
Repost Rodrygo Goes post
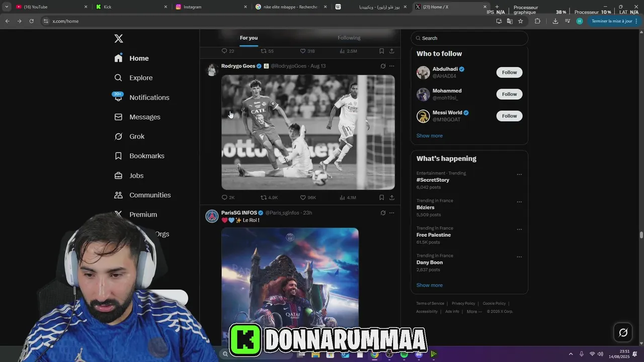point(269,198)
